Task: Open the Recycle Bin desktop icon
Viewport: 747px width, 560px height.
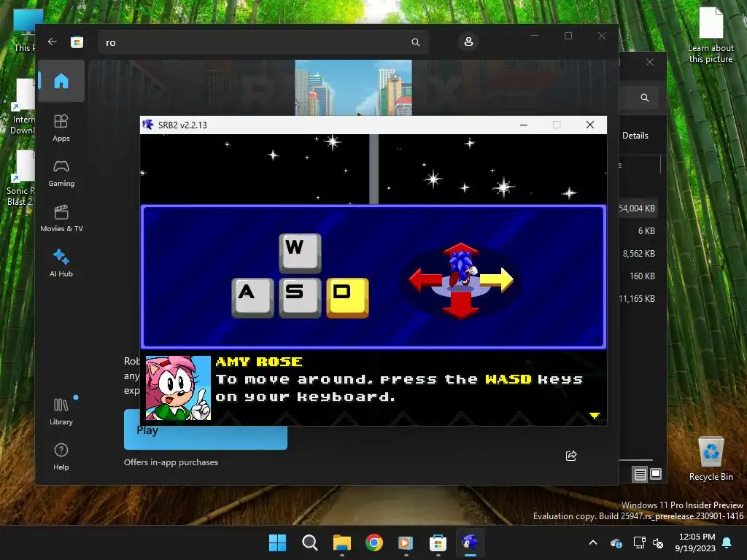Action: [x=711, y=459]
